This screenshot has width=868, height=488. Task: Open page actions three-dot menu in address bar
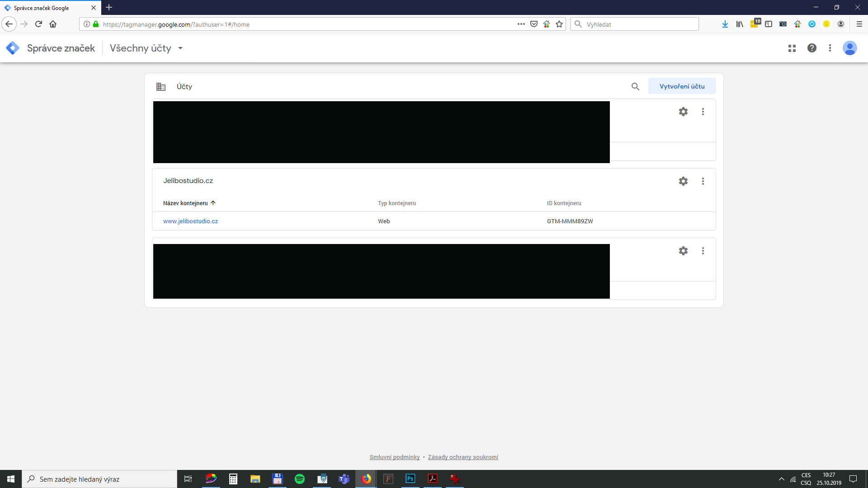pos(521,24)
